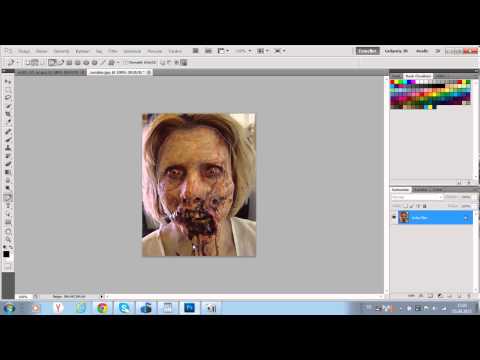
Task: Create new swatch in the Swatches panel
Action: (x=459, y=182)
